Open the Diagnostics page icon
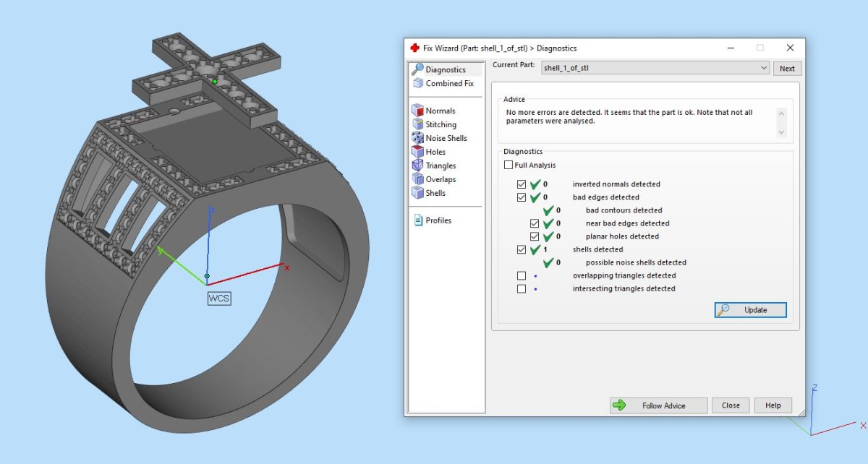The height and width of the screenshot is (464, 868). [417, 69]
